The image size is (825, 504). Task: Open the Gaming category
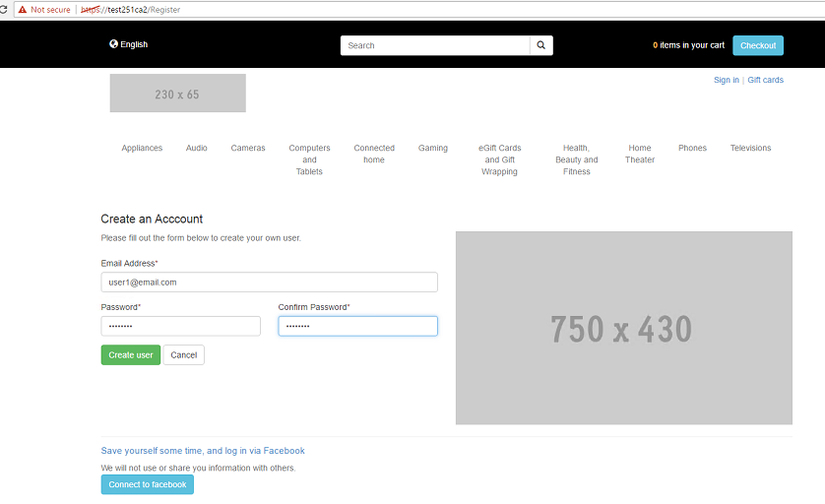(433, 149)
